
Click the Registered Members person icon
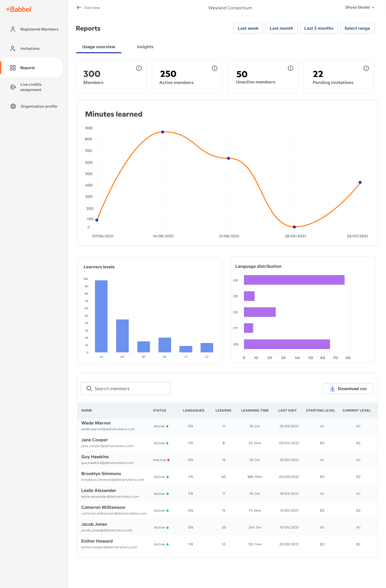click(x=13, y=29)
